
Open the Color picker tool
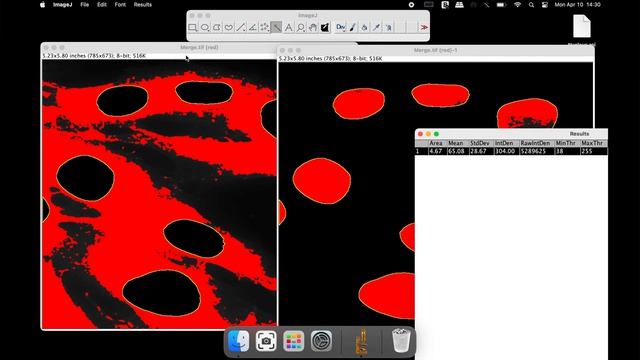point(325,27)
